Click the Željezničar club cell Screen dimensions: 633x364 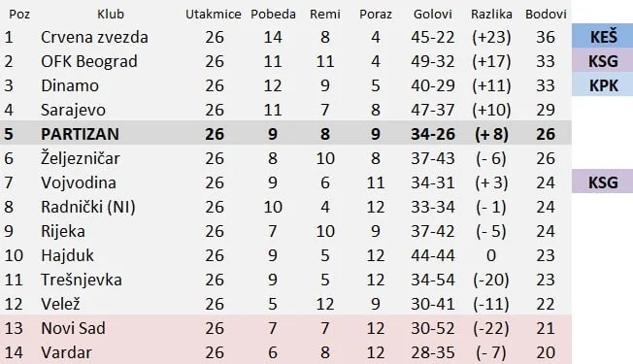pos(81,158)
